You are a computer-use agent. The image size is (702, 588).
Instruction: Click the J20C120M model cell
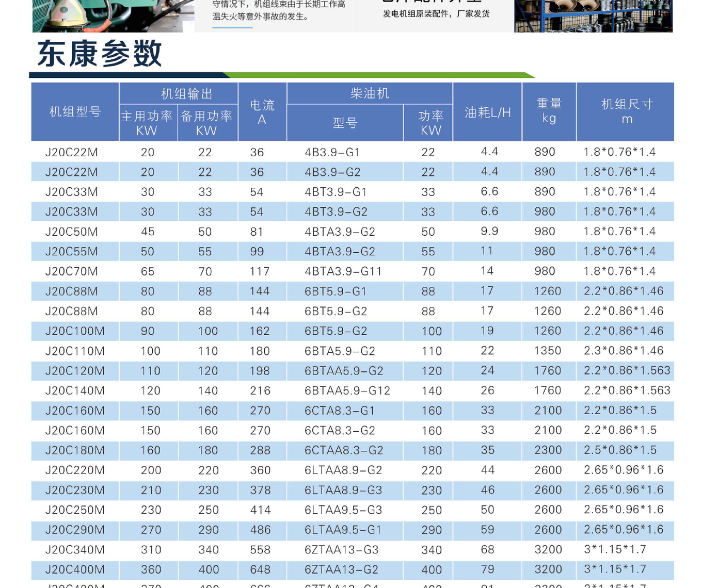click(x=75, y=371)
